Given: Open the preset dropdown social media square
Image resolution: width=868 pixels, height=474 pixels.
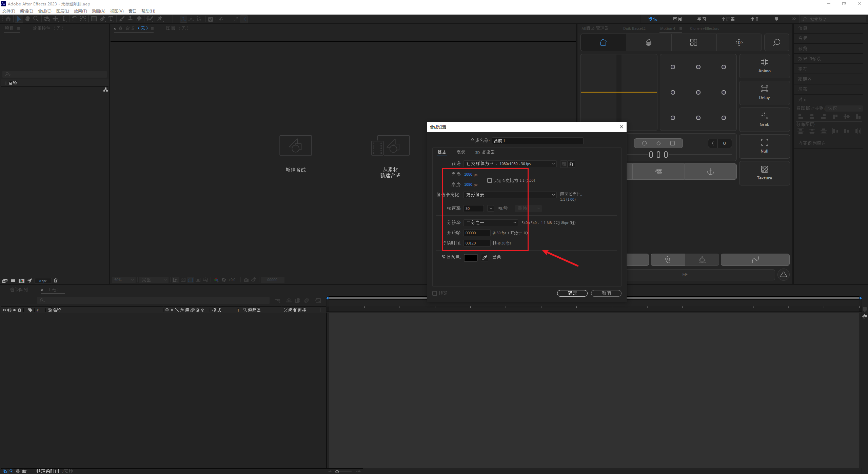Looking at the screenshot, I should [x=510, y=164].
